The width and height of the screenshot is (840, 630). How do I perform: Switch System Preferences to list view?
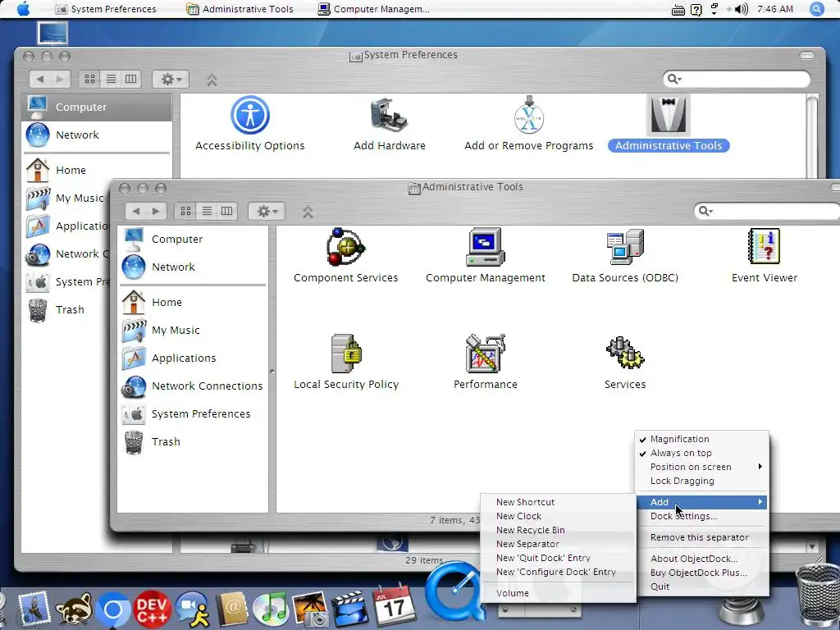tap(111, 79)
